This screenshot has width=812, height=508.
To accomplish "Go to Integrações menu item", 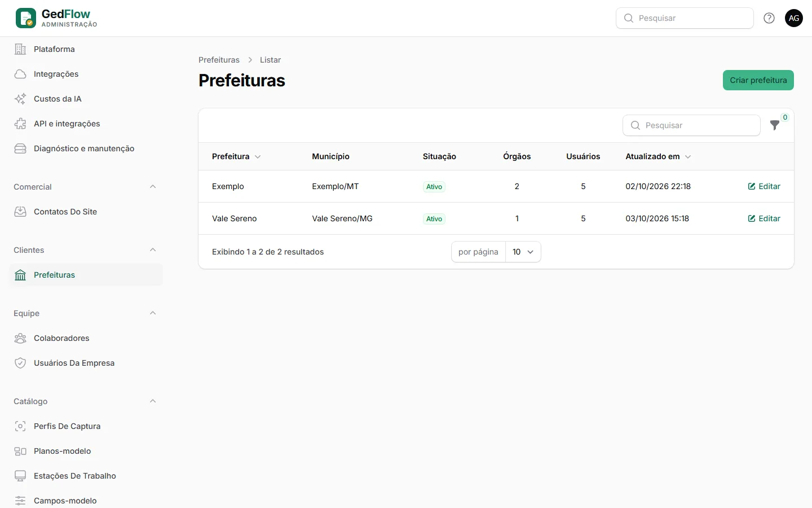I will tap(86, 74).
